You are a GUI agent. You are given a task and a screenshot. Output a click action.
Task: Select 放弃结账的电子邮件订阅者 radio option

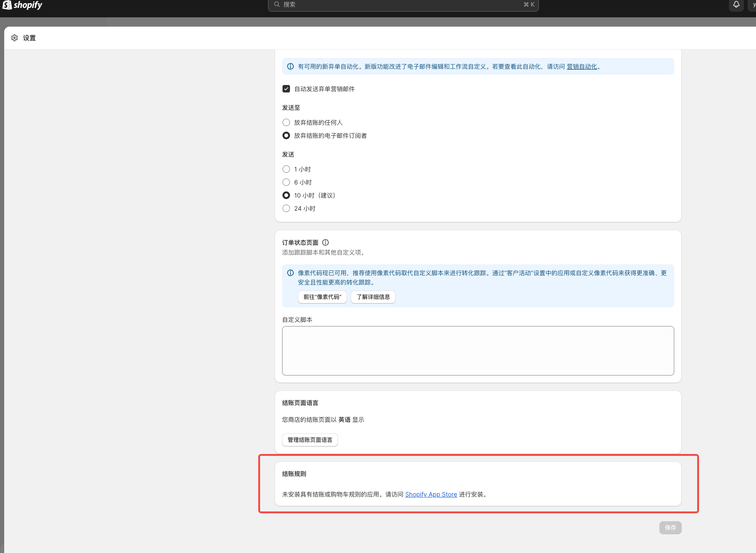[286, 135]
